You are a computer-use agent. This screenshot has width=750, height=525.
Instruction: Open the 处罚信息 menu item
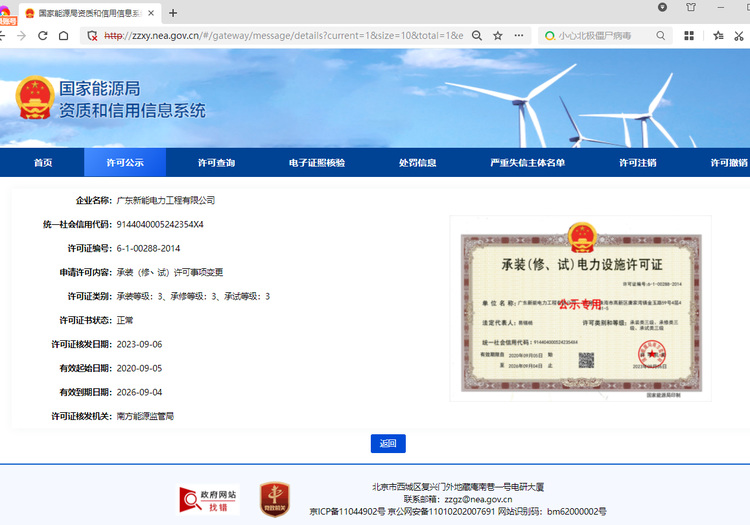418,163
